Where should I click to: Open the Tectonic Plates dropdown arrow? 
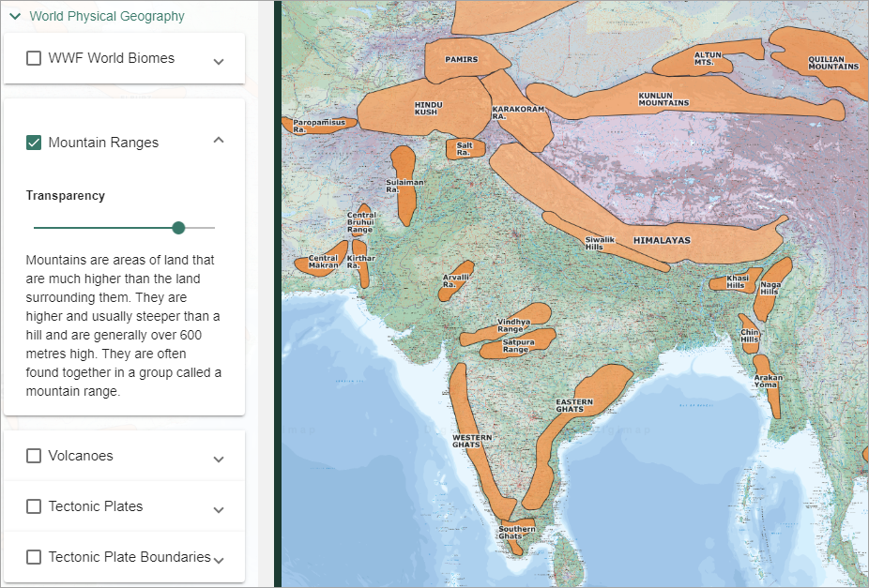[x=219, y=510]
